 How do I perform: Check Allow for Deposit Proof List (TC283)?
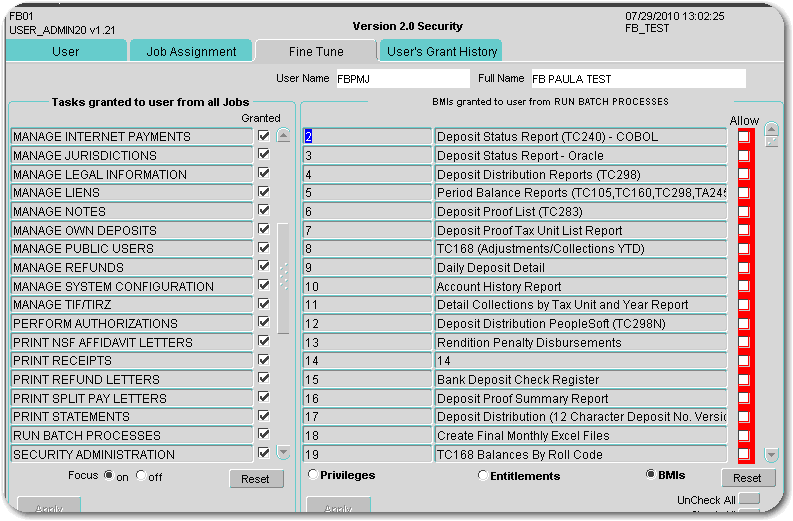[x=744, y=211]
